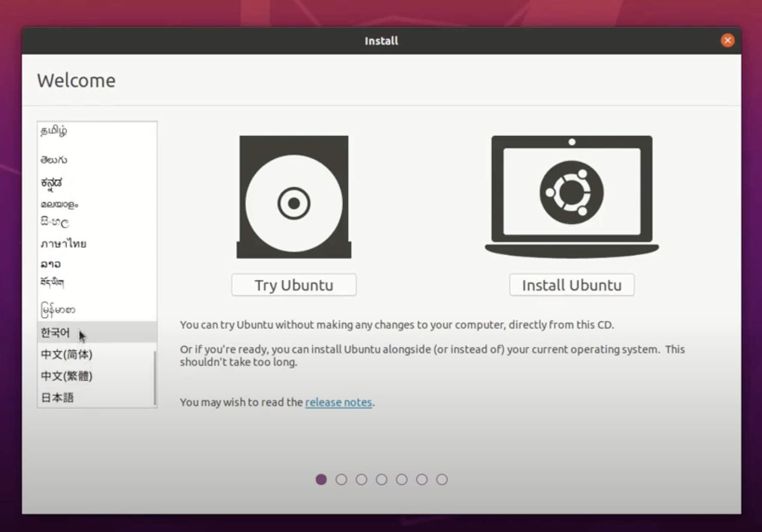Image resolution: width=762 pixels, height=532 pixels.
Task: Click the Install Ubuntu button
Action: (x=572, y=285)
